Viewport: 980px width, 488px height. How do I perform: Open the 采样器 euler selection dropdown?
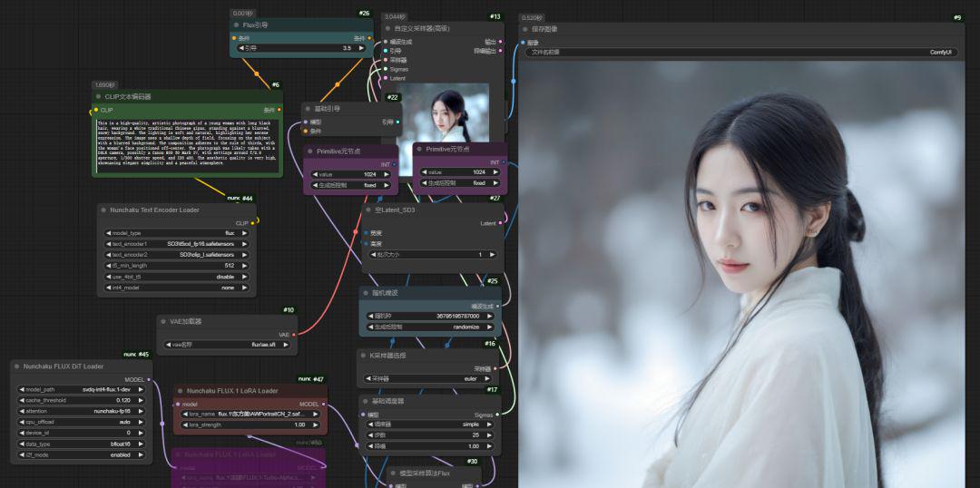click(x=429, y=378)
